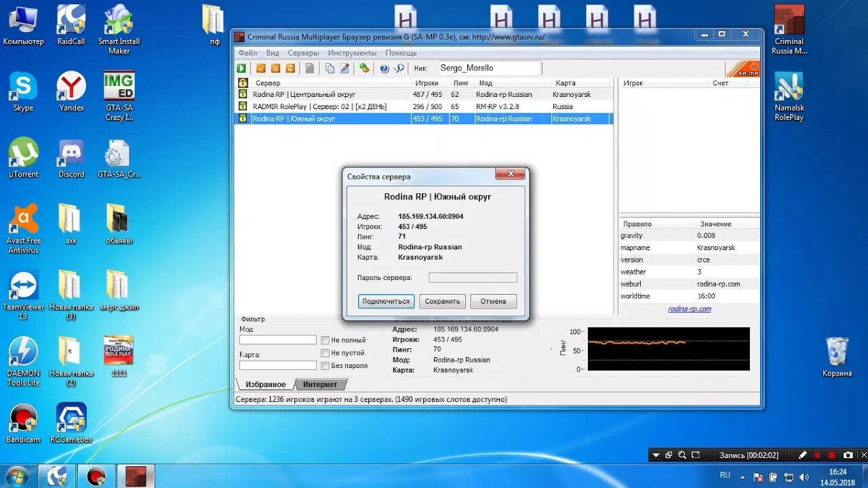This screenshot has height=488, width=868.
Task: Click the orange refresh toolbar icon
Action: coord(290,68)
